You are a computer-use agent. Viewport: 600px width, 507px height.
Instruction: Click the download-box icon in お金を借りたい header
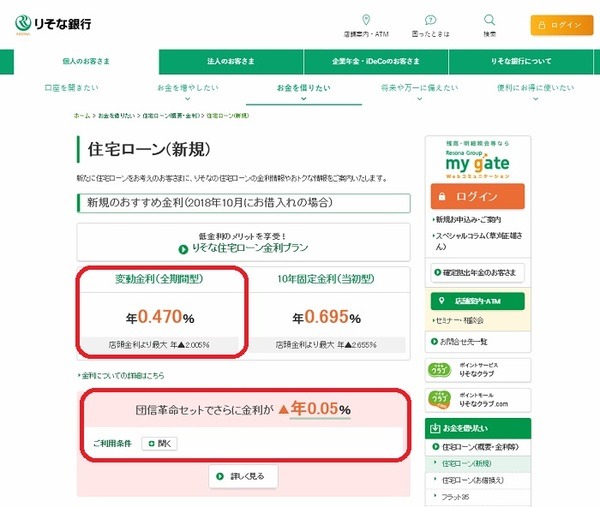(x=435, y=428)
